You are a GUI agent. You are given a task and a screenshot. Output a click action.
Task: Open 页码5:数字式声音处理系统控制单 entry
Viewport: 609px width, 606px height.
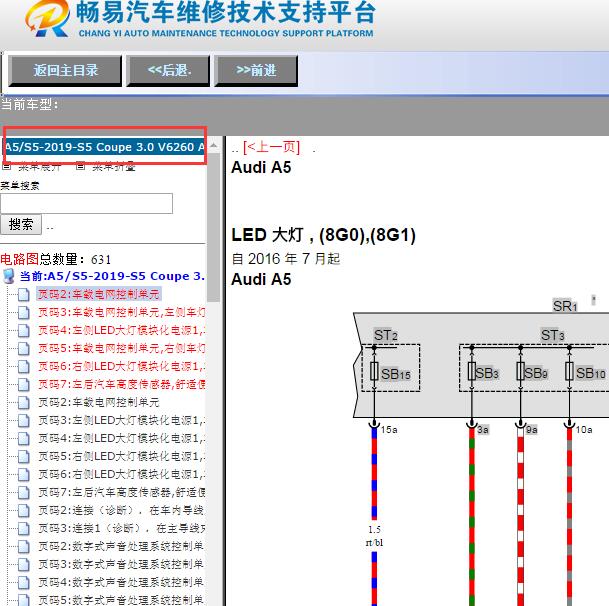pos(121,600)
